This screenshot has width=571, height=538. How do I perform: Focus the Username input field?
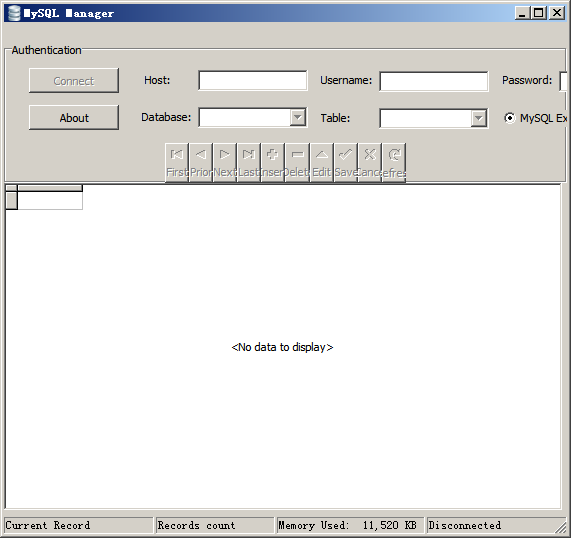coord(434,81)
